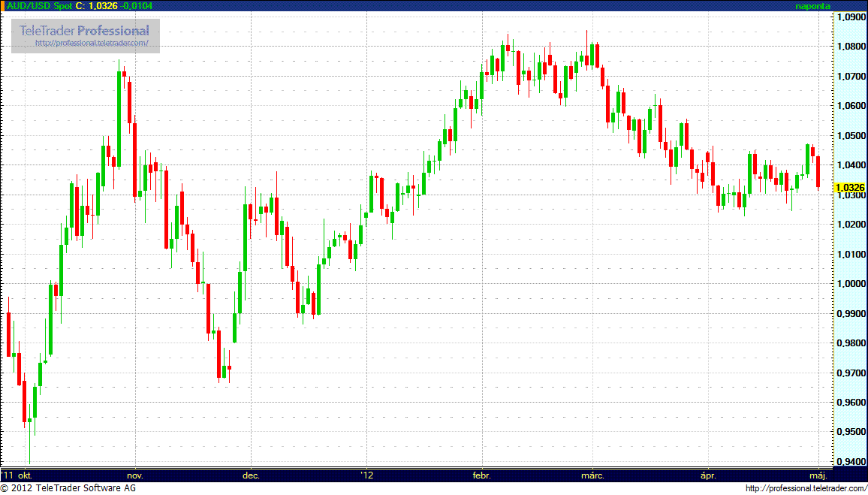Open the professional.teletrader.com footer link
Viewport: 868px width, 495px height.
806,488
